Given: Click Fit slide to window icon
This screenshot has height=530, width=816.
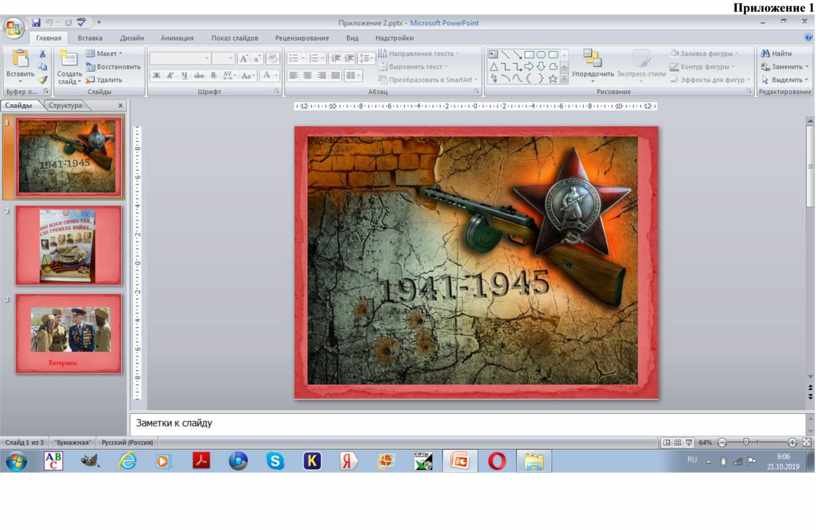Looking at the screenshot, I should click(807, 443).
